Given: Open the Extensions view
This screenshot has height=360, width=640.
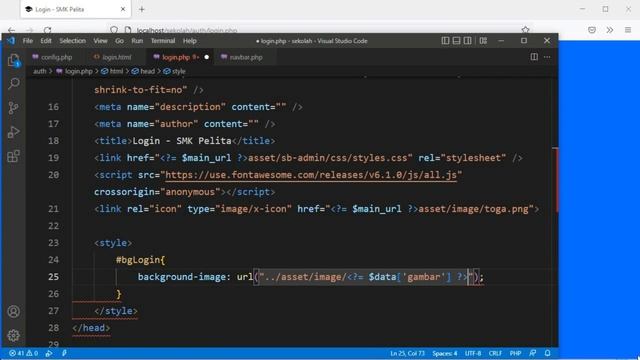Looking at the screenshot, I should tap(13, 156).
